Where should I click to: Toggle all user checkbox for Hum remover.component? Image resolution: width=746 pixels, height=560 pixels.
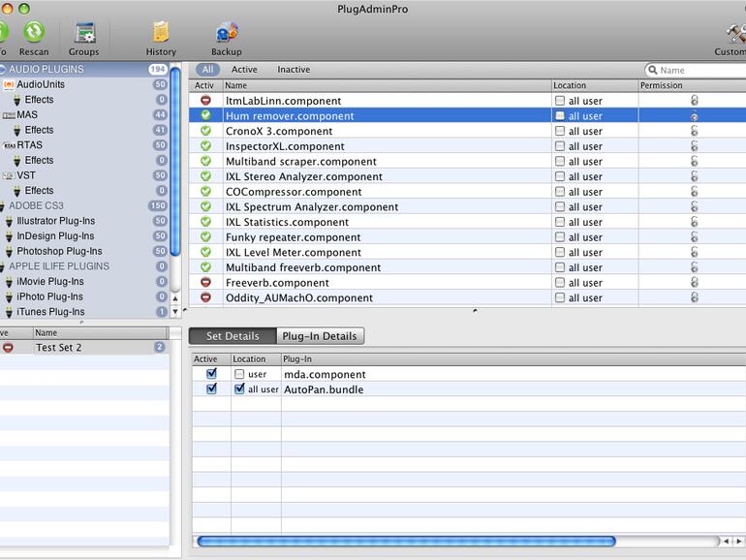coord(560,116)
